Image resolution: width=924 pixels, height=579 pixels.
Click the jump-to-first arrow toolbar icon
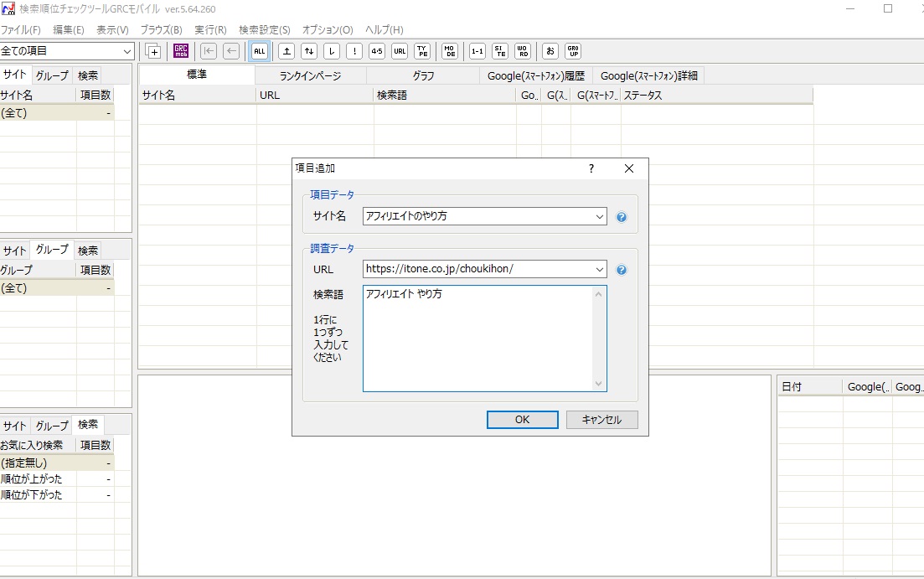(209, 51)
